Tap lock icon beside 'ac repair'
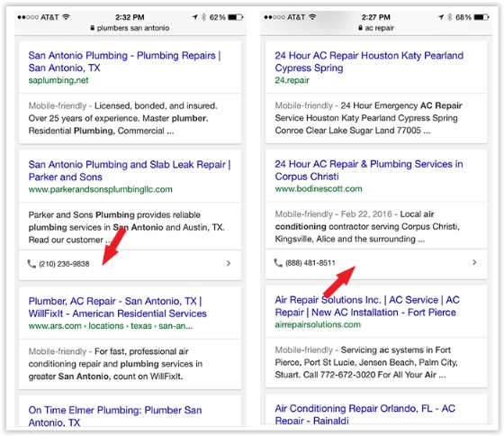Image resolution: width=504 pixels, height=436 pixels. click(x=360, y=28)
